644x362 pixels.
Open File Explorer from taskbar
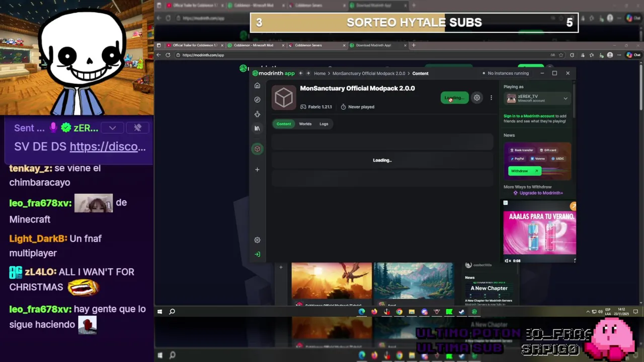click(412, 312)
